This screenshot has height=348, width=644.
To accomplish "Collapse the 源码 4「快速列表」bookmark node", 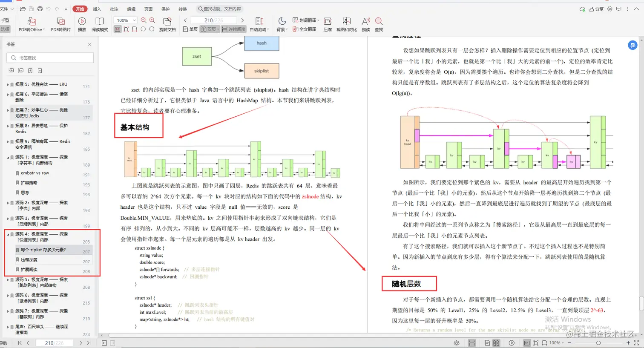I will tap(9, 234).
